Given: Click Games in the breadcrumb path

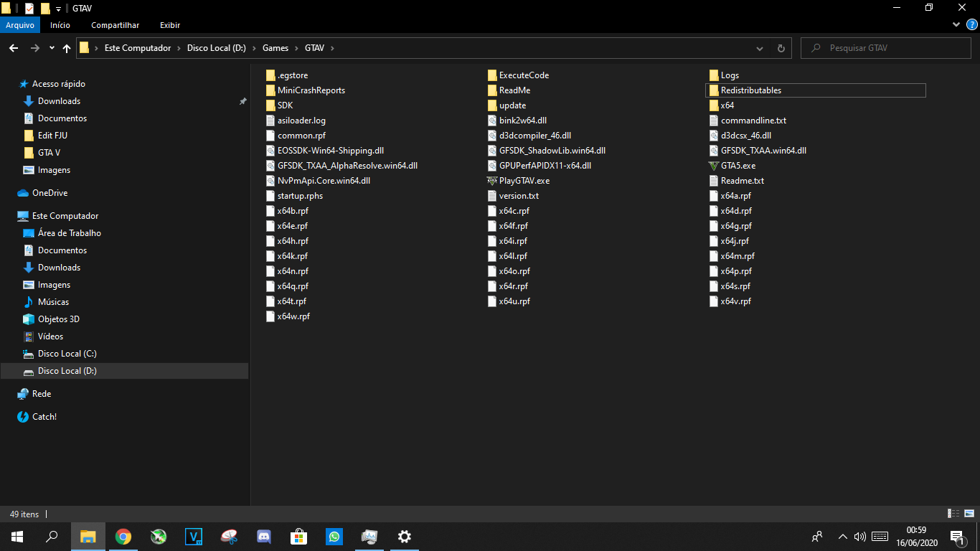Looking at the screenshot, I should (x=275, y=48).
